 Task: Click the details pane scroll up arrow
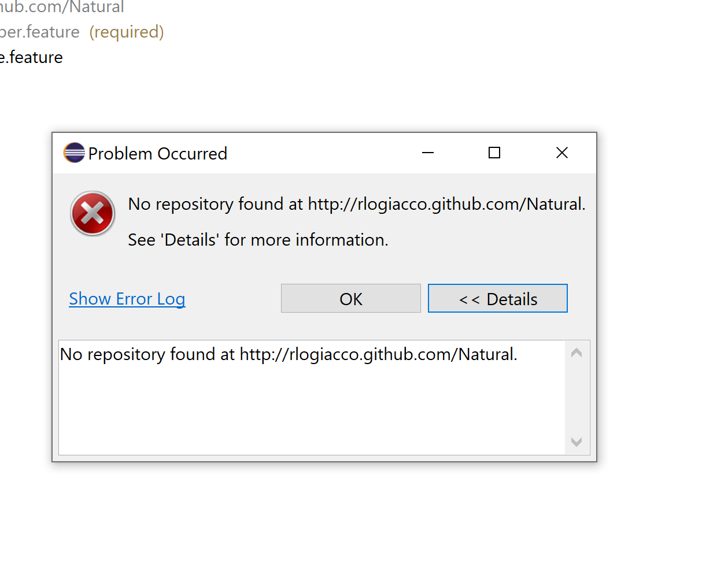577,353
